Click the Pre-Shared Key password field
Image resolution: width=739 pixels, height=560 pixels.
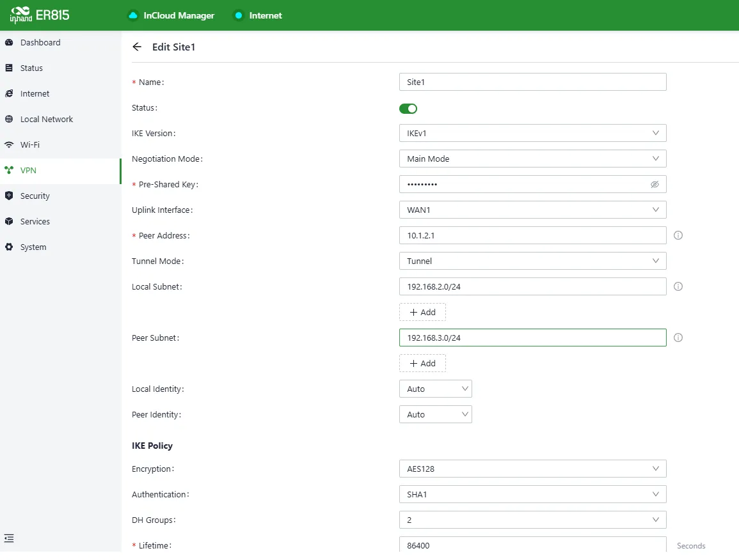532,184
